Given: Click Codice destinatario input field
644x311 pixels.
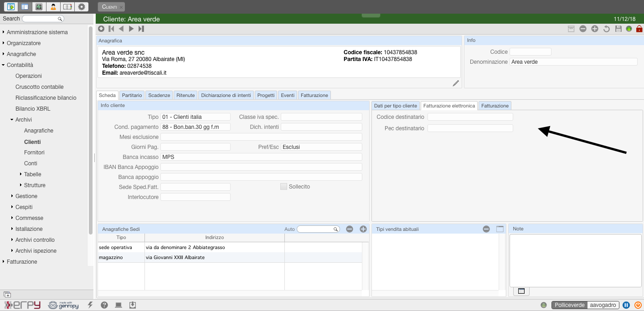Looking at the screenshot, I should (x=470, y=117).
